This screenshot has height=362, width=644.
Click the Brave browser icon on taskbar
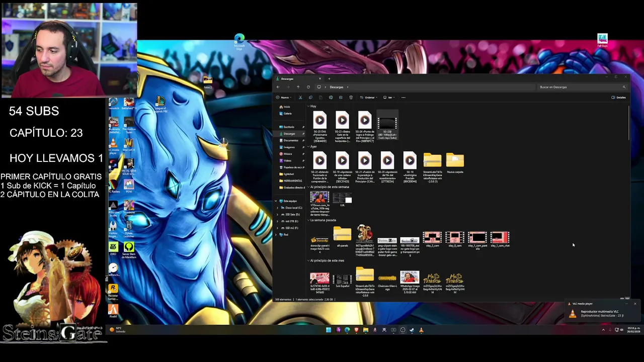click(356, 330)
